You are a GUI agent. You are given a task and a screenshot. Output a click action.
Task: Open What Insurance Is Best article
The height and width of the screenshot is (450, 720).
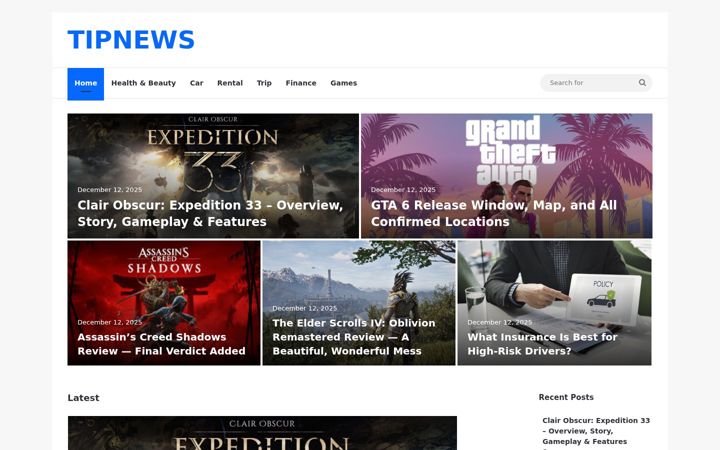[x=542, y=344]
